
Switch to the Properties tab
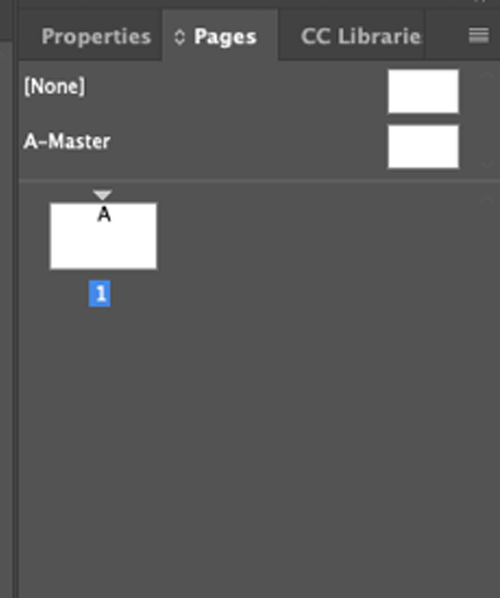click(96, 37)
